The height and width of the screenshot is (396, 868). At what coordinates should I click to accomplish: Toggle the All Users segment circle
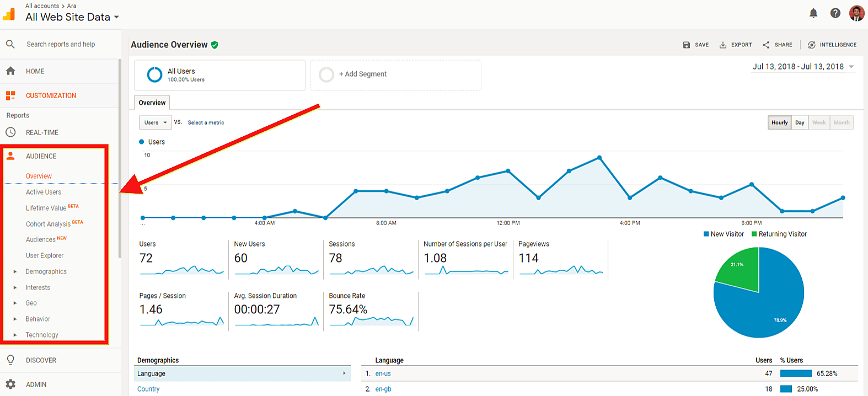pyautogui.click(x=154, y=74)
